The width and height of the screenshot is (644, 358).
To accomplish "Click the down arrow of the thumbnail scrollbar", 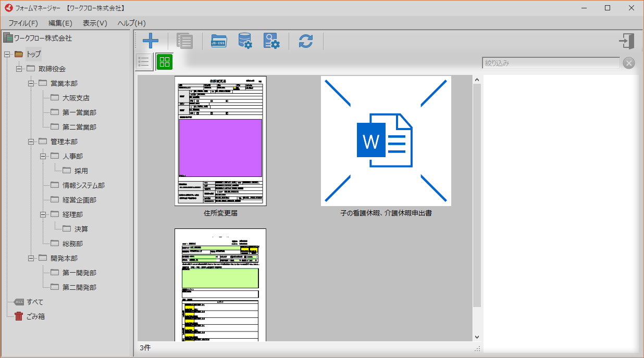I will point(477,337).
